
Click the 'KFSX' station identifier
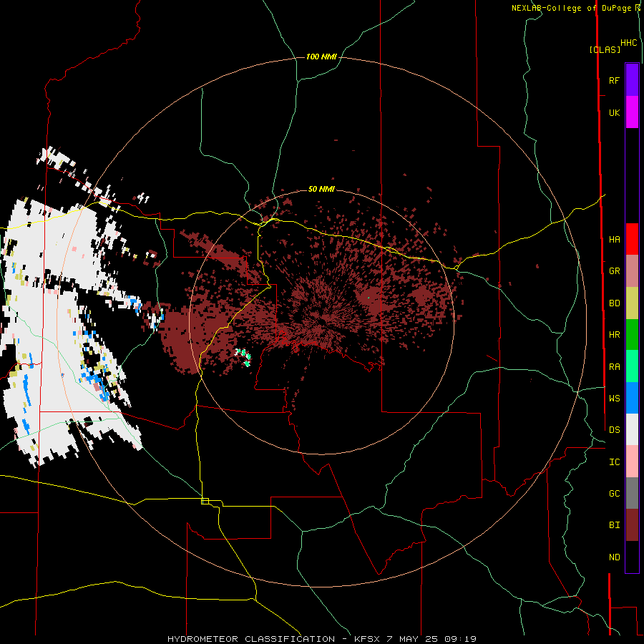click(x=369, y=639)
